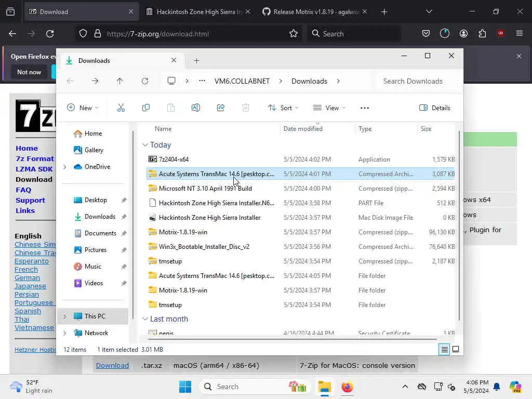Viewport: 532px width, 399px height.
Task: Click the Rename icon in the Explorer toolbar
Action: click(196, 108)
